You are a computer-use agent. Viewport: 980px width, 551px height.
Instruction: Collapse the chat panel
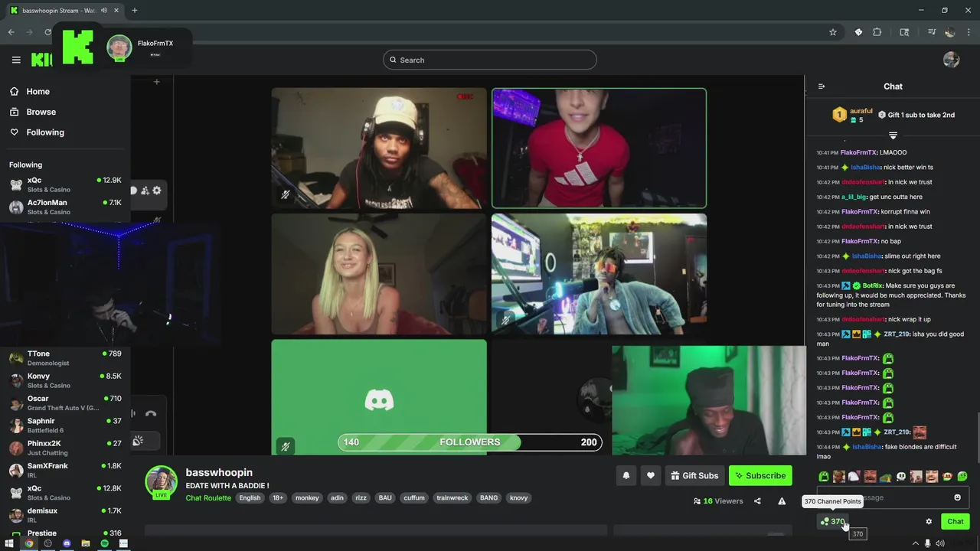(x=822, y=86)
